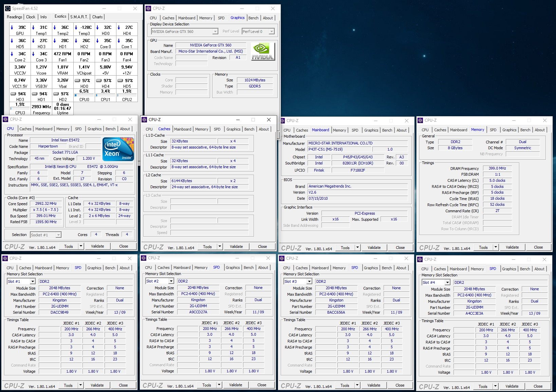Open the Slot #1 memory slot dropdown
The image size is (556, 392).
coord(33,281)
